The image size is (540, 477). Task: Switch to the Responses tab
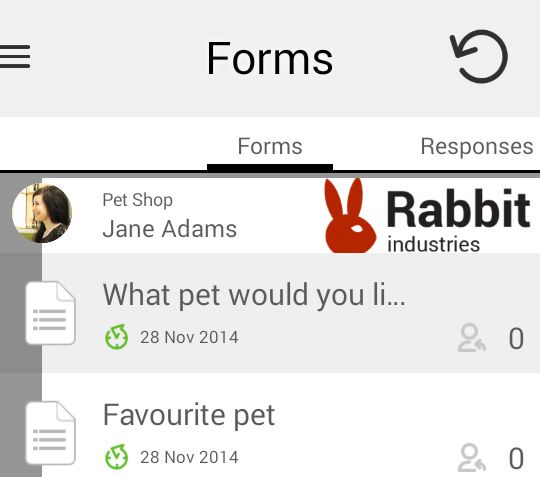pos(477,146)
